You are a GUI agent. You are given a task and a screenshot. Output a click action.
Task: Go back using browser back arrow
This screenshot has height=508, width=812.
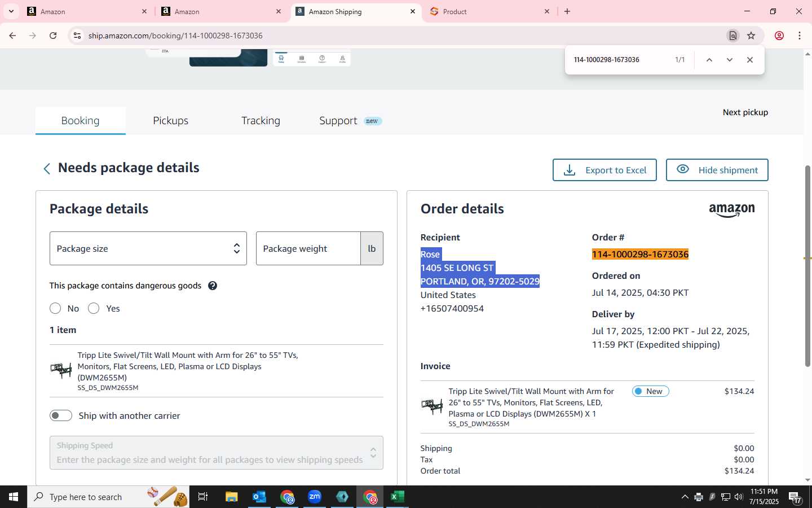point(12,36)
